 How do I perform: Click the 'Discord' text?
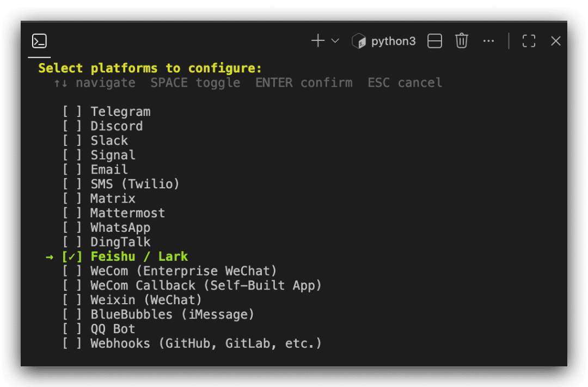click(x=117, y=126)
